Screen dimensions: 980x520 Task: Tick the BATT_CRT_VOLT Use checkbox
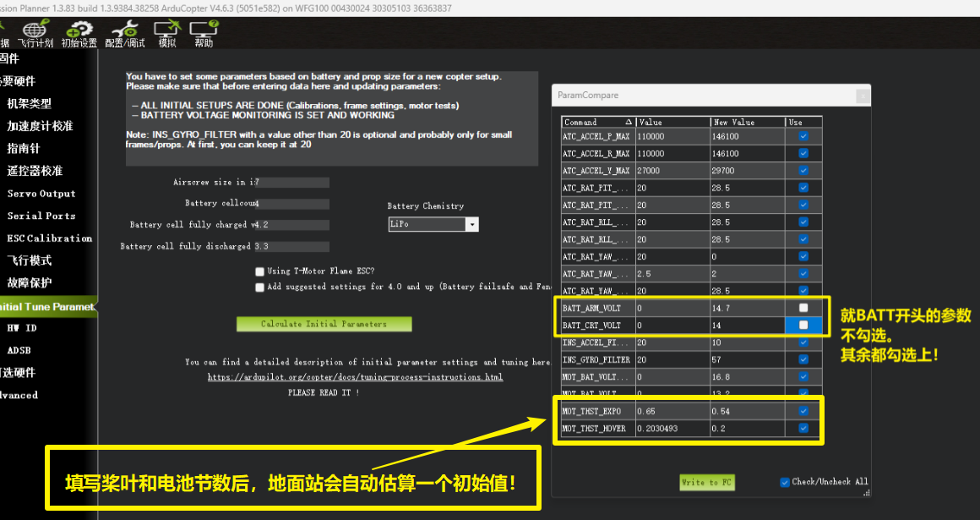point(803,325)
